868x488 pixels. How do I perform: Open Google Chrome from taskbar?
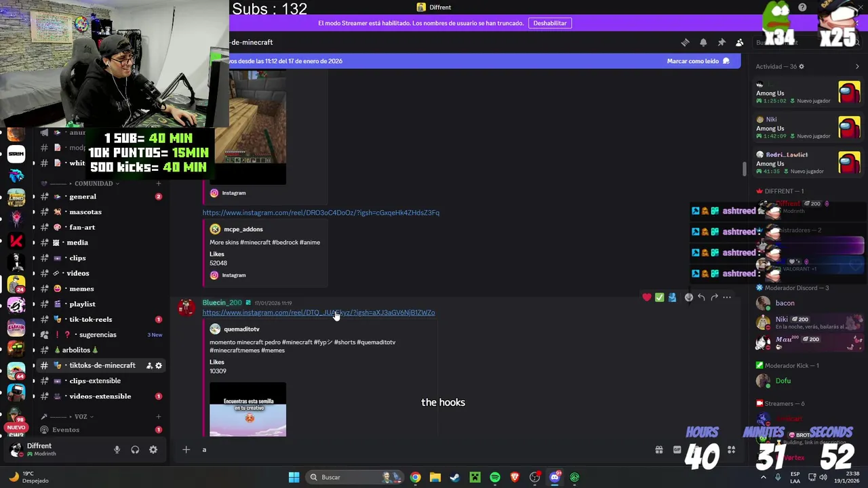click(x=415, y=477)
